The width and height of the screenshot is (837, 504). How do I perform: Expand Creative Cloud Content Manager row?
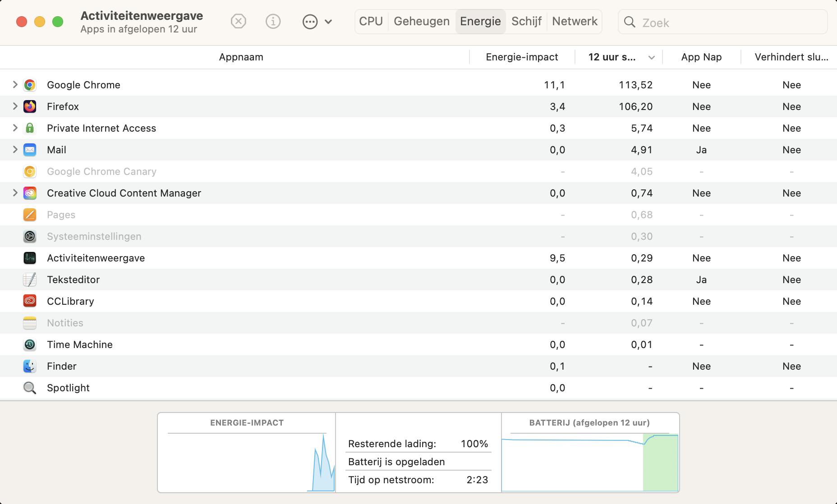[x=15, y=193]
